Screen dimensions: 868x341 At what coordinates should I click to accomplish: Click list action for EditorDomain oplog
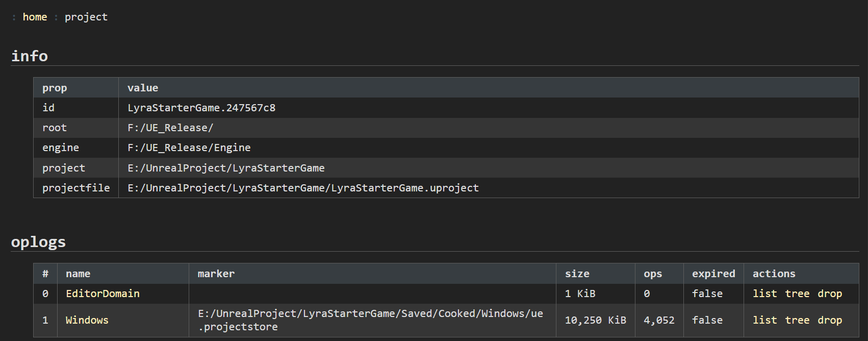765,294
